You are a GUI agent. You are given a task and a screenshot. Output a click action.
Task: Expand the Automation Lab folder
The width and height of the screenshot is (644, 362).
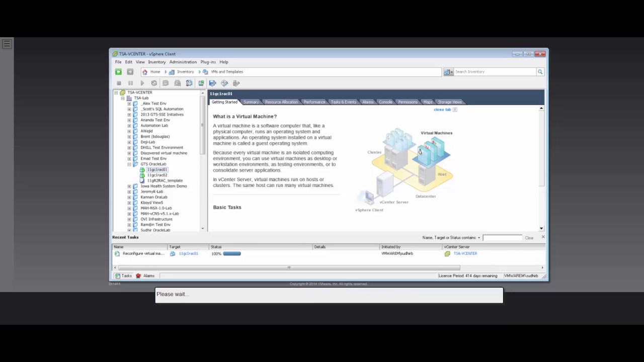[x=129, y=126]
